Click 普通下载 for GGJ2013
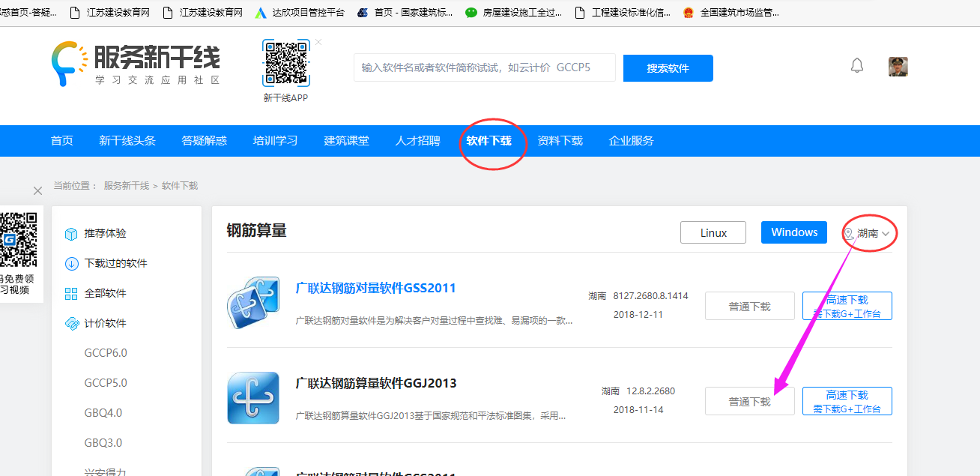 coord(750,401)
